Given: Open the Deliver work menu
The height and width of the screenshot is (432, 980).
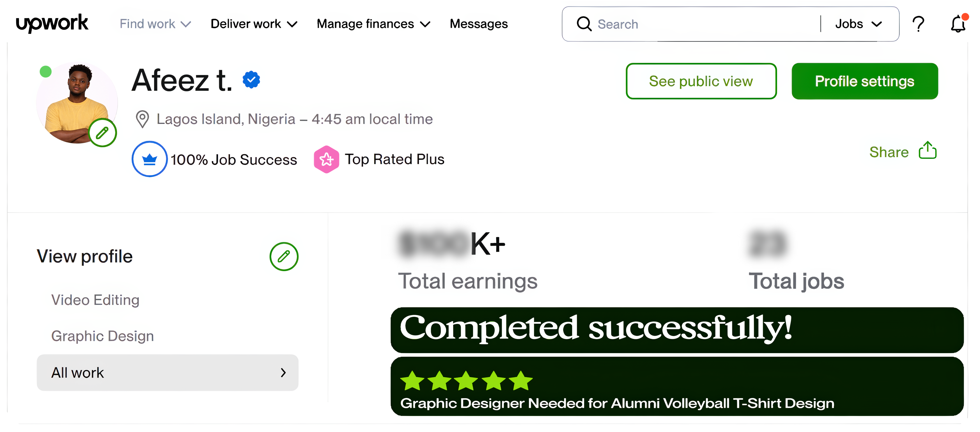Looking at the screenshot, I should pyautogui.click(x=254, y=24).
